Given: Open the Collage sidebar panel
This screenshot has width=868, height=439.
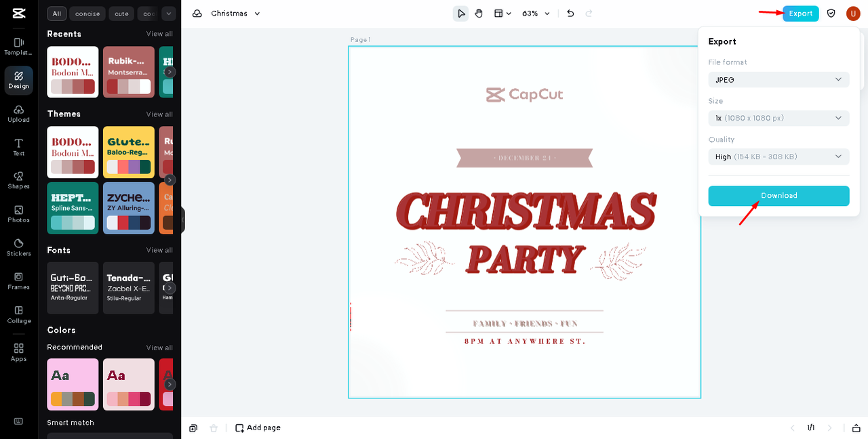Looking at the screenshot, I should click(x=19, y=314).
